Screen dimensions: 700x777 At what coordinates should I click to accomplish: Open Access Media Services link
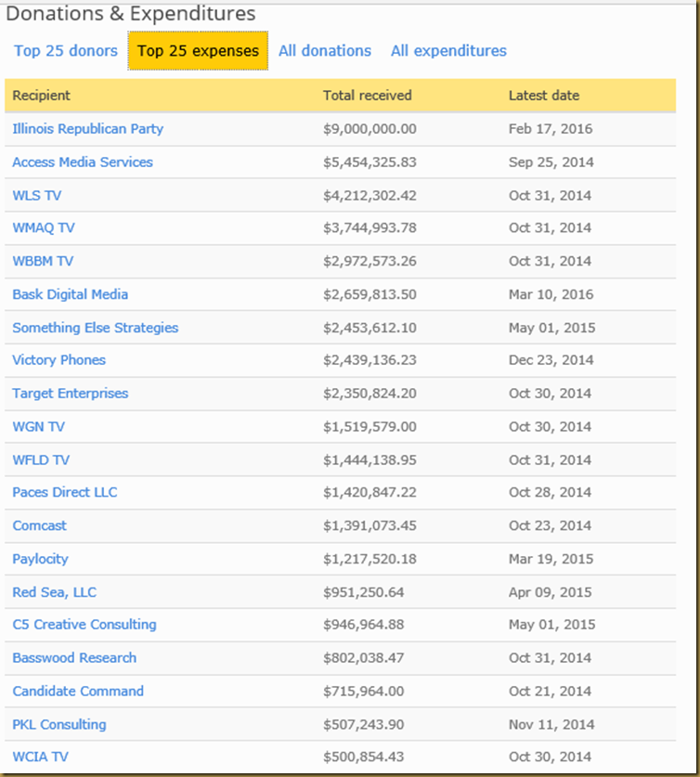pyautogui.click(x=83, y=162)
